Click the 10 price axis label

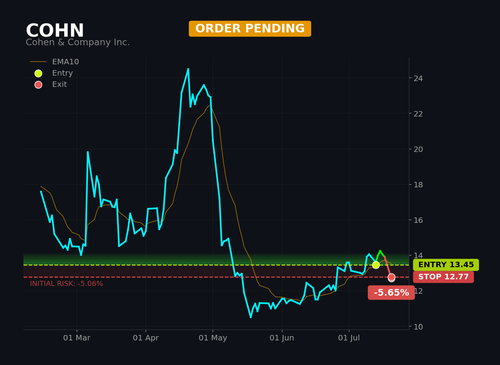point(418,327)
